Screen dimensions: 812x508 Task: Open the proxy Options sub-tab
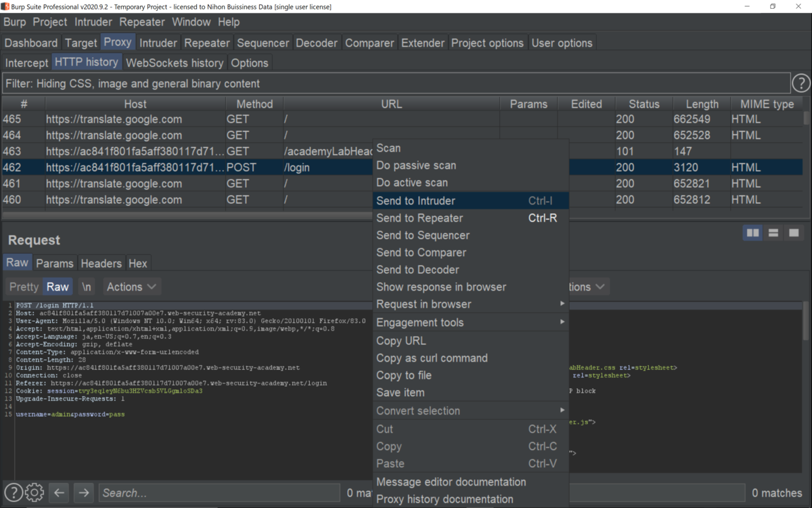(250, 63)
